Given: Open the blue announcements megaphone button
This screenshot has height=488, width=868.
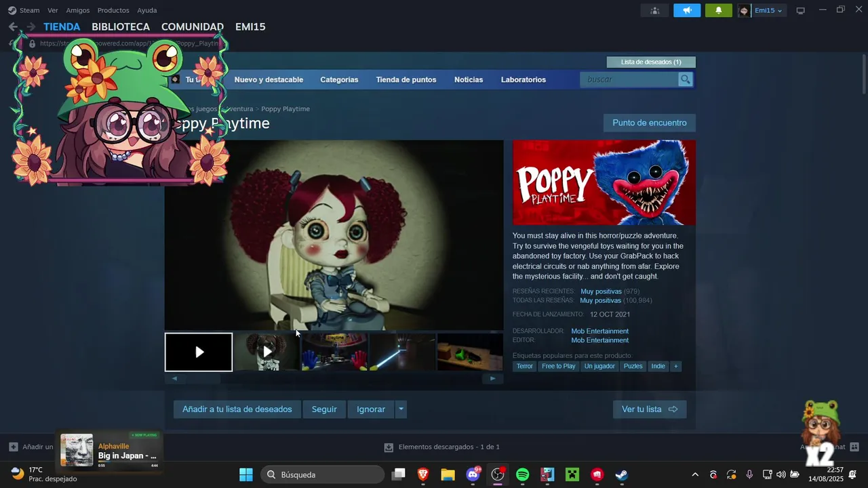Looking at the screenshot, I should tap(687, 10).
